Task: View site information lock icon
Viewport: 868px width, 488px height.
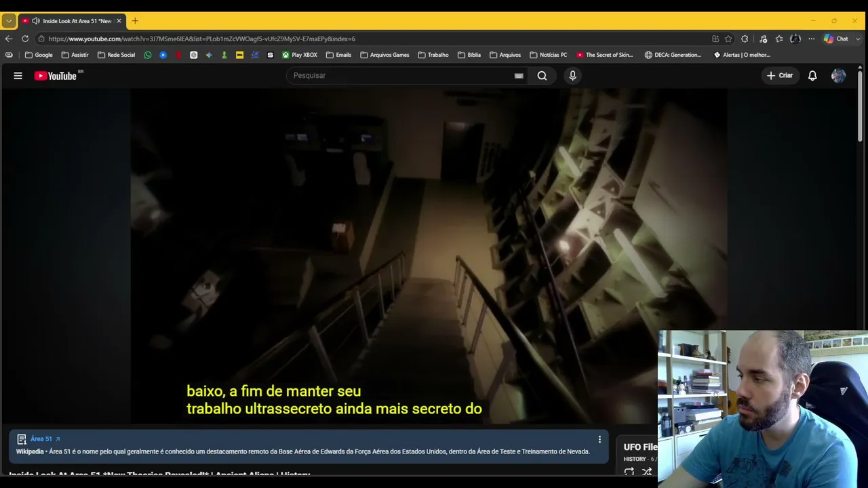Action: [x=41, y=39]
